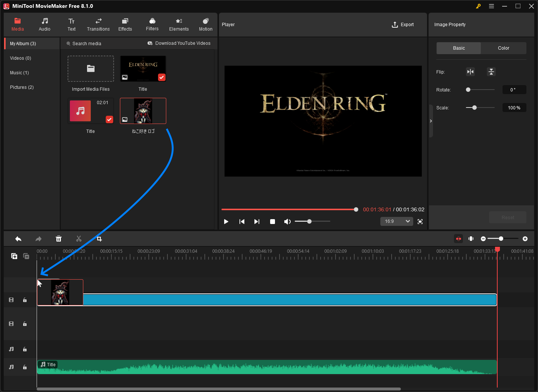Screen dimensions: 538x392
Task: Click the scale percent field
Action: coord(514,108)
